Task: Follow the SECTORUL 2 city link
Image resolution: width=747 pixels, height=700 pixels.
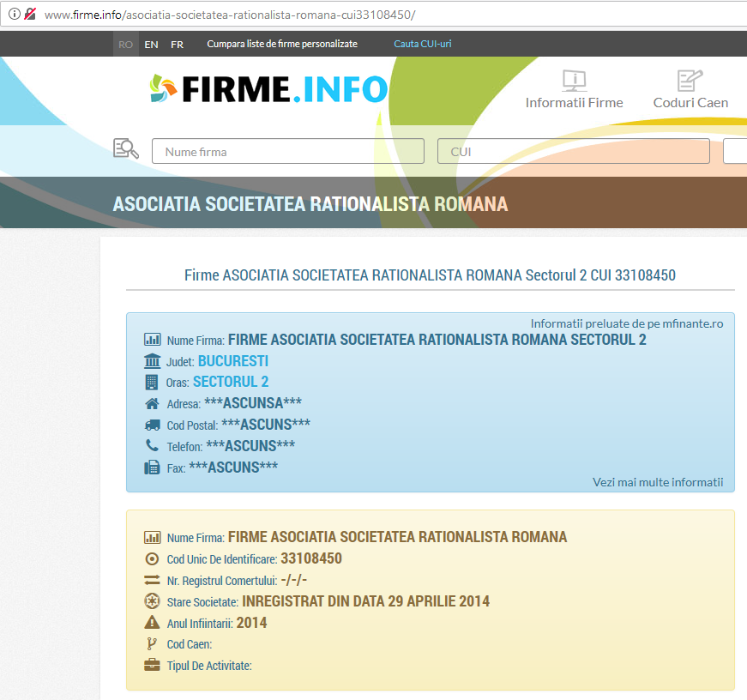Action: point(231,382)
